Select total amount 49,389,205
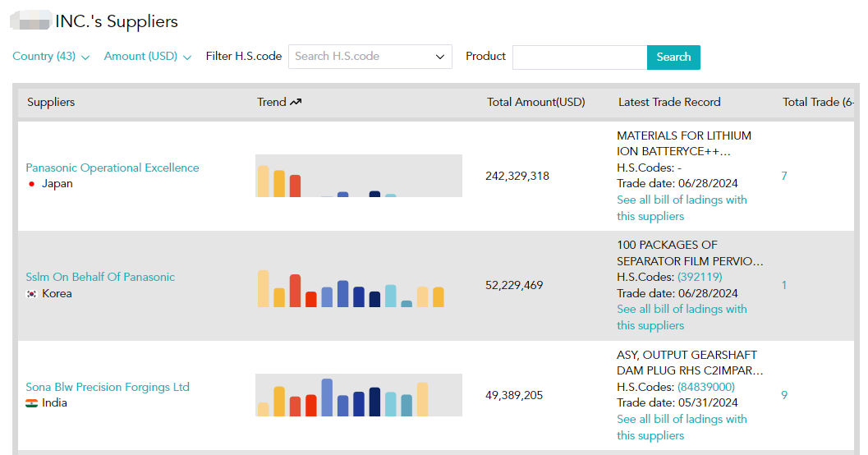This screenshot has height=455, width=868. point(514,395)
